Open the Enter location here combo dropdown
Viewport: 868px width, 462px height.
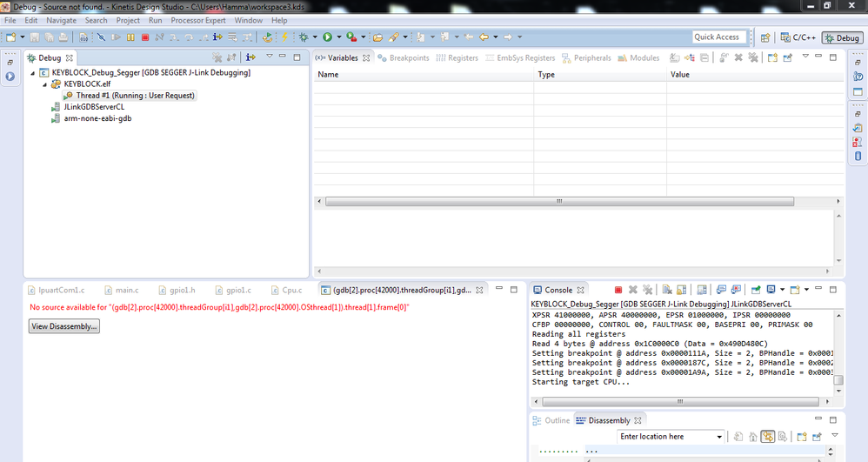click(719, 437)
